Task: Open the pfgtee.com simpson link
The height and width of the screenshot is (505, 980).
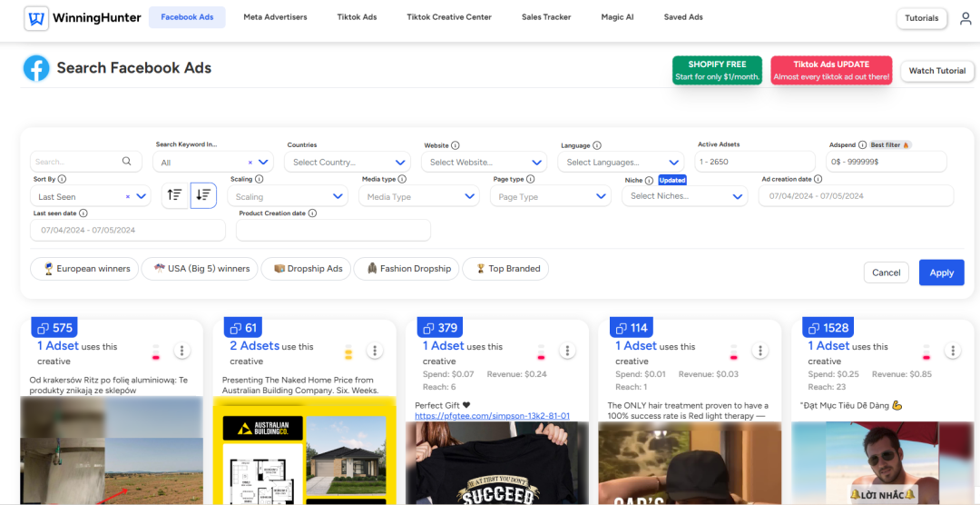Action: click(493, 416)
